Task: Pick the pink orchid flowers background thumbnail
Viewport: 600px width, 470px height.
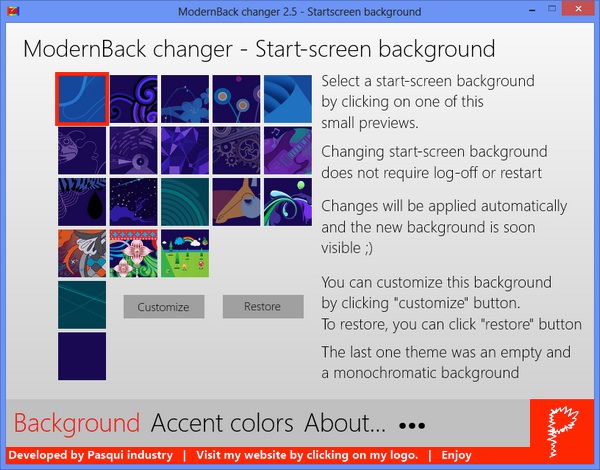Action: (x=134, y=253)
